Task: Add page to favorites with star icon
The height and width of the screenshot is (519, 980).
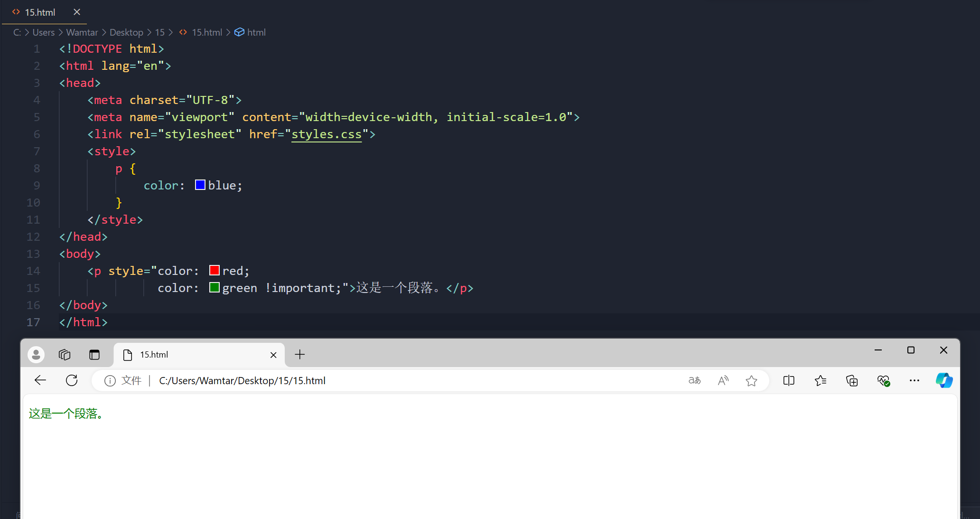Action: pyautogui.click(x=751, y=380)
